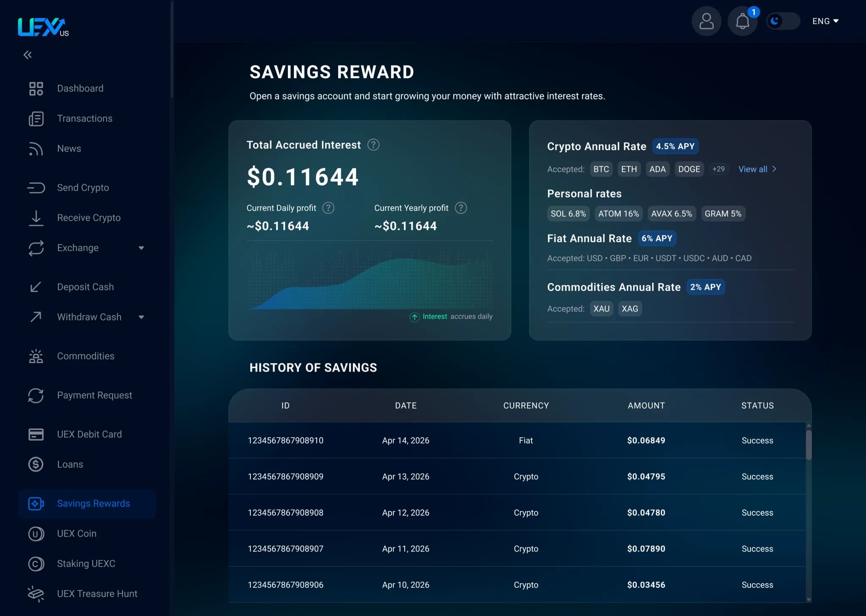Click the Commodities icon

click(36, 356)
